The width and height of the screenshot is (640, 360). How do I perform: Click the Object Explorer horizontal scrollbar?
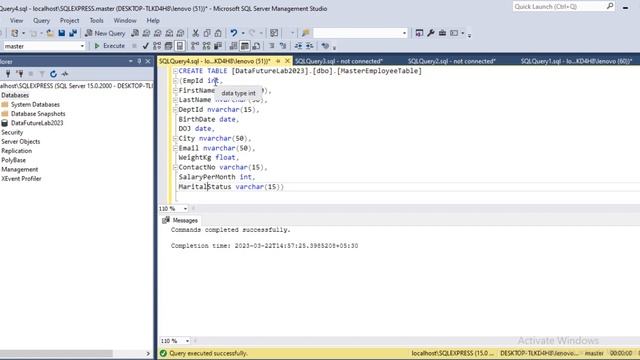56,353
